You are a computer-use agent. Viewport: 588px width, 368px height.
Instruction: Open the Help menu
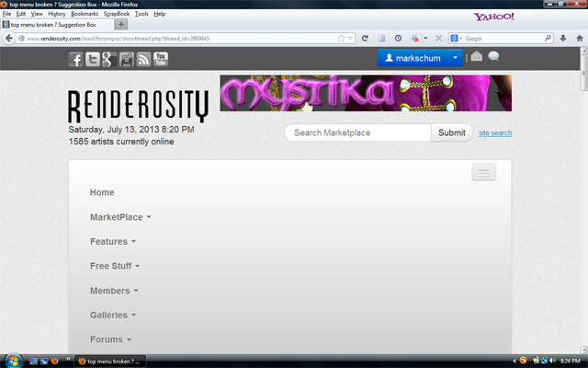pyautogui.click(x=159, y=14)
